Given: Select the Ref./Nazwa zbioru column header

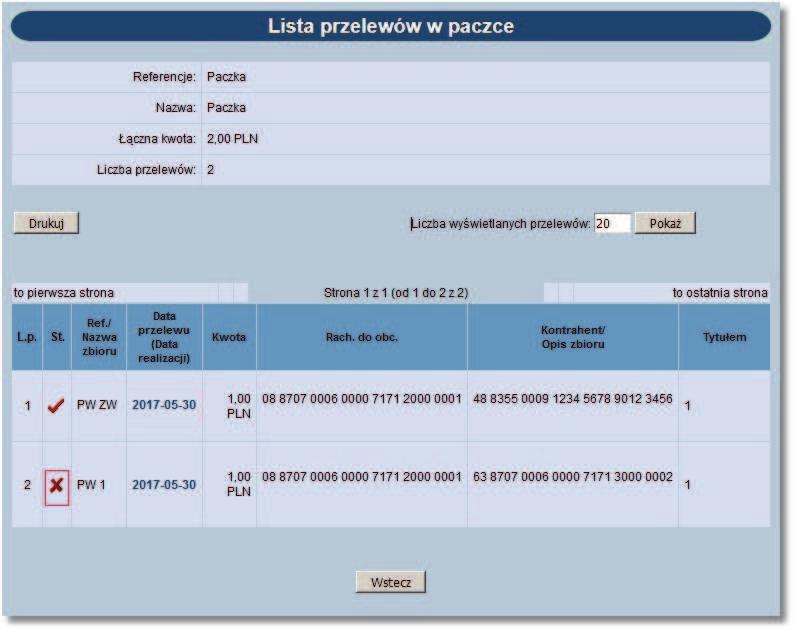Looking at the screenshot, I should point(99,337).
